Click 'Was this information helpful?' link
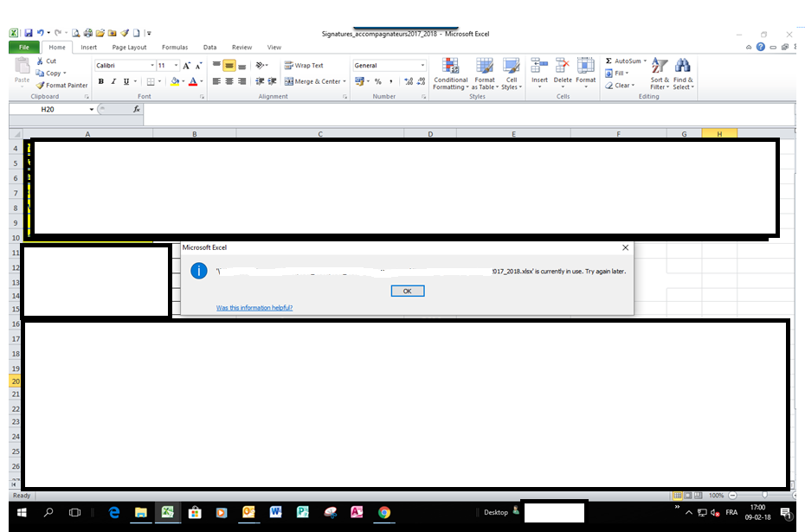The height and width of the screenshot is (532, 805). coord(254,308)
